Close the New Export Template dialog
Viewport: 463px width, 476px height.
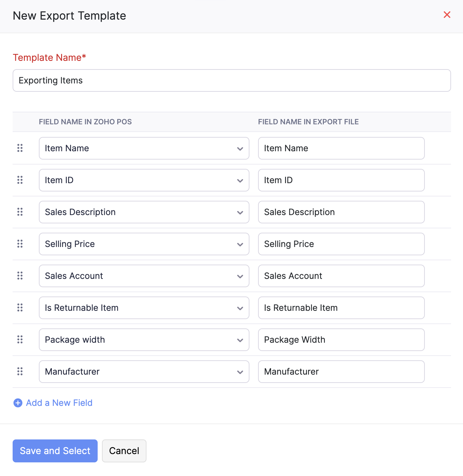[x=447, y=15]
